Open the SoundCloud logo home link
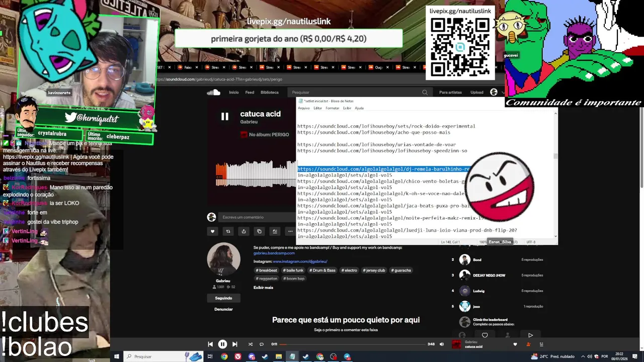Viewport: 644px width, 362px height. [x=214, y=92]
